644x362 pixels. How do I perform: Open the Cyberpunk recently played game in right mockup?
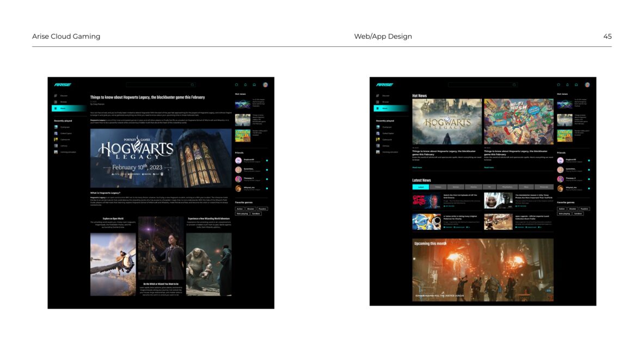point(384,140)
